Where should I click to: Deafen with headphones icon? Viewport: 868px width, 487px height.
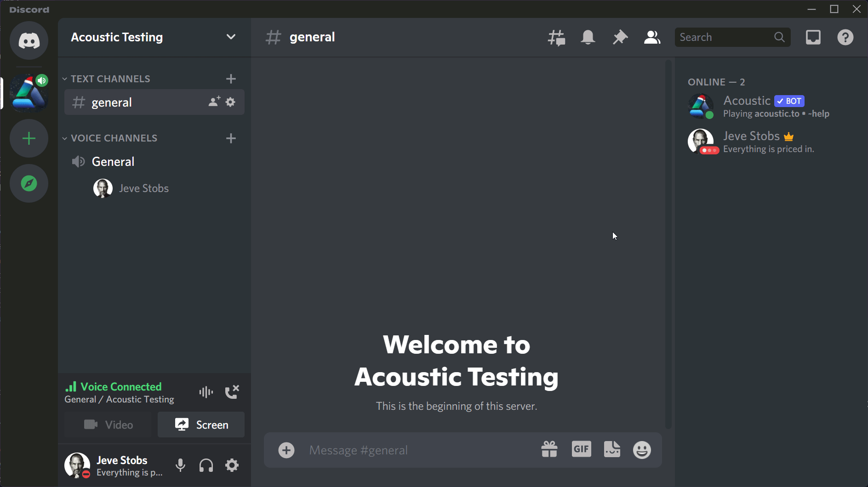click(206, 465)
